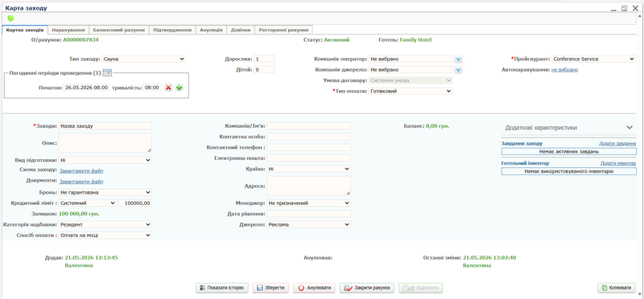Click the Немає використовуваного інвентарю box
Screen dimensions: 644x299
point(568,171)
